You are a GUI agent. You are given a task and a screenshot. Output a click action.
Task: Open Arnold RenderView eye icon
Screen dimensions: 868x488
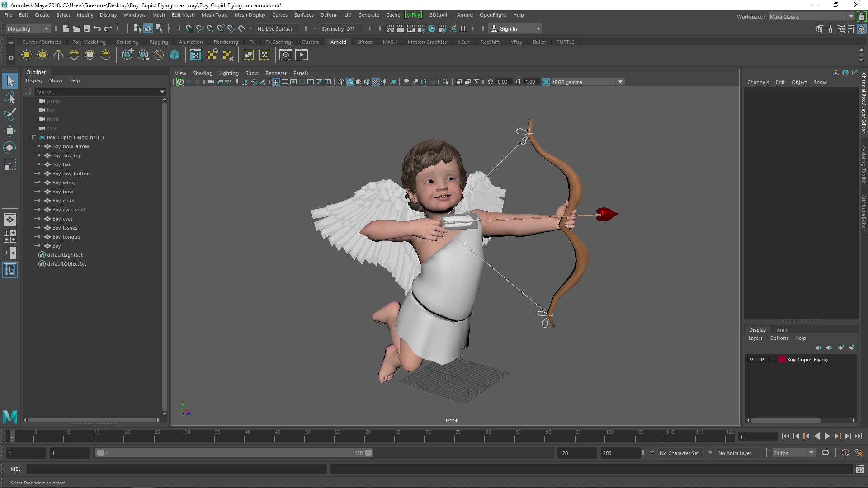pos(285,55)
